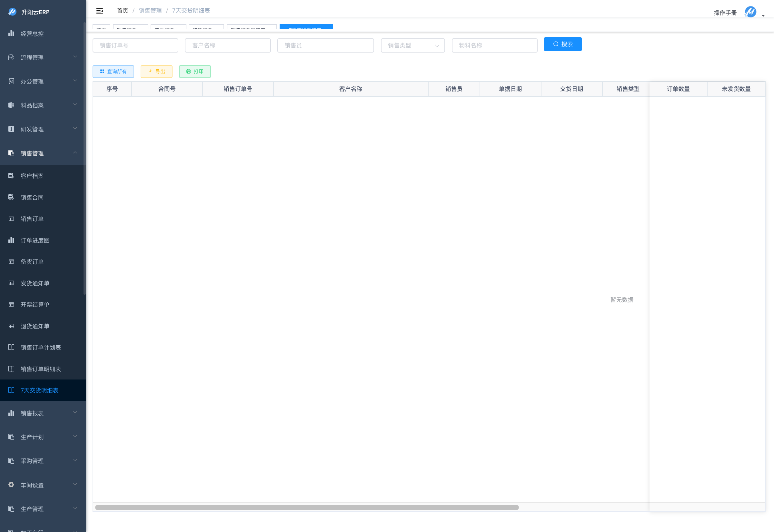Click the 操作手册 link
Viewport: 774px width, 532px height.
point(725,13)
